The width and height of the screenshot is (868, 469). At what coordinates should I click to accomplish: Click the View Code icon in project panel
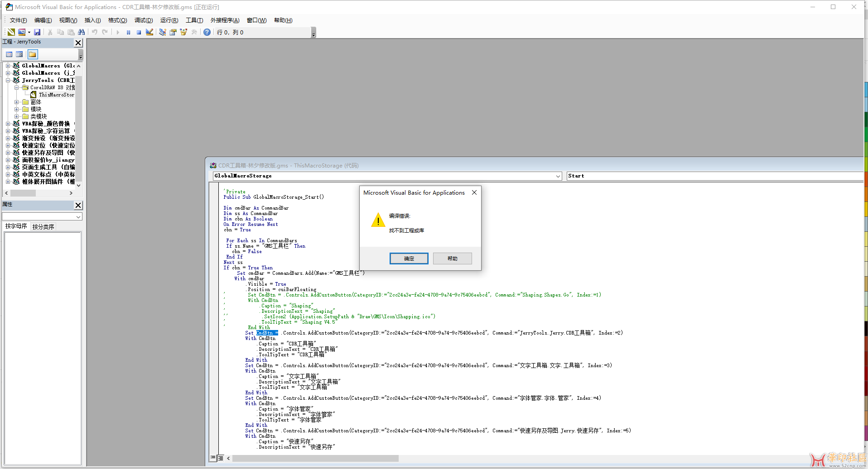[x=9, y=54]
